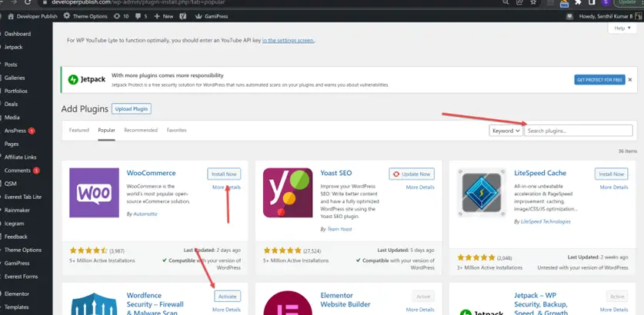Open the Keyword search type dropdown

tap(506, 131)
